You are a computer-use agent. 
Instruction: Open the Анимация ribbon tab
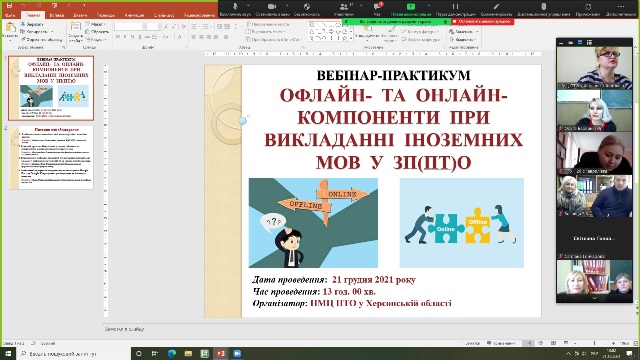(x=134, y=15)
